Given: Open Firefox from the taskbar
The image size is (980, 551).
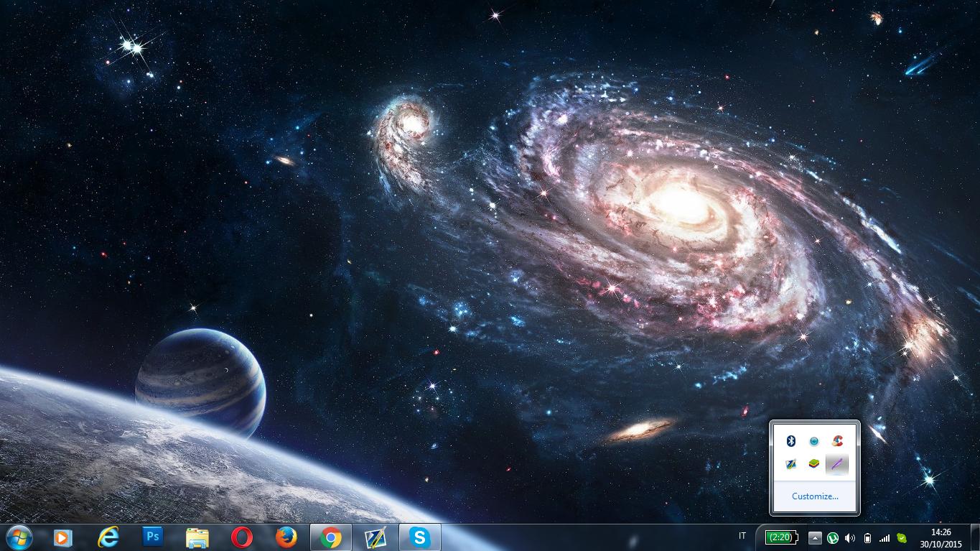Looking at the screenshot, I should point(286,537).
